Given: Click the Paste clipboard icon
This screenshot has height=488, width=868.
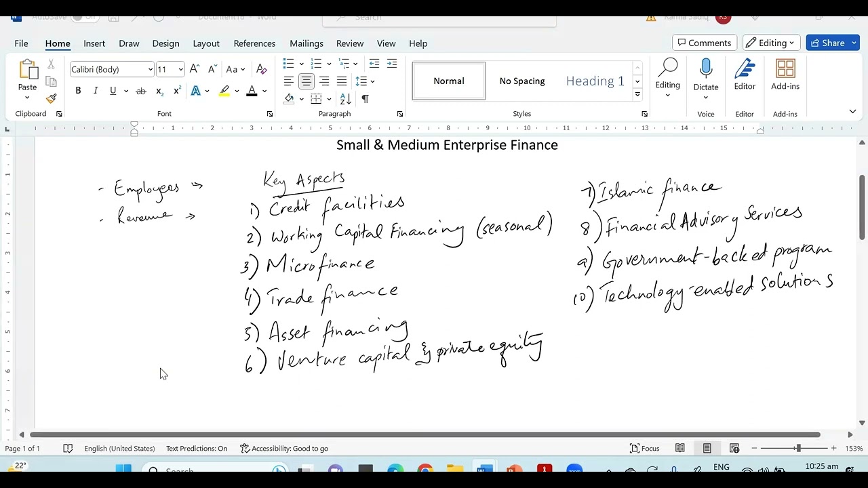Looking at the screenshot, I should (x=28, y=69).
